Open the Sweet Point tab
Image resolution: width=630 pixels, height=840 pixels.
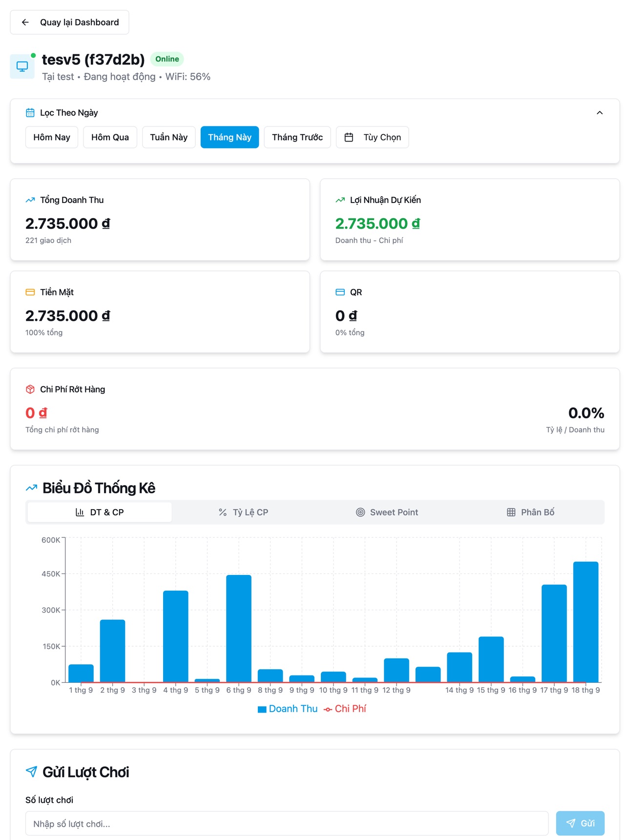(387, 512)
